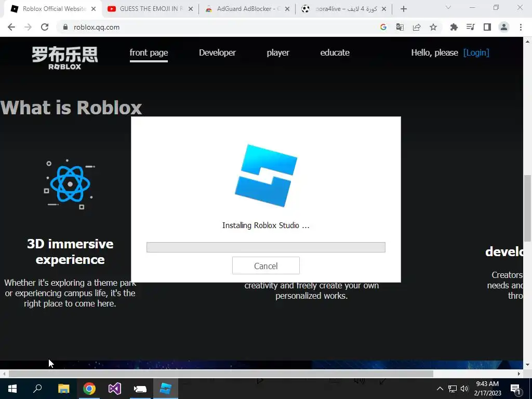Click the Google icon in address bar

(x=383, y=27)
